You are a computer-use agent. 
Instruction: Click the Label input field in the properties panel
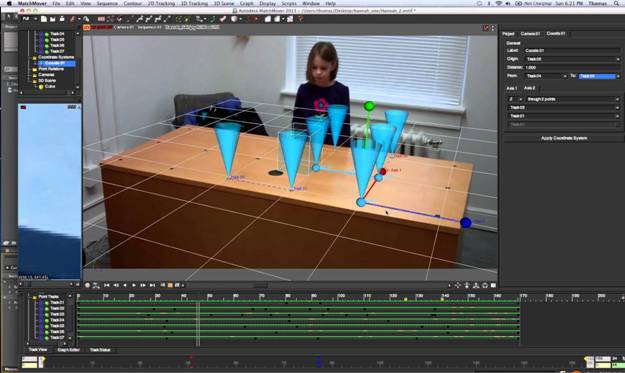(572, 51)
